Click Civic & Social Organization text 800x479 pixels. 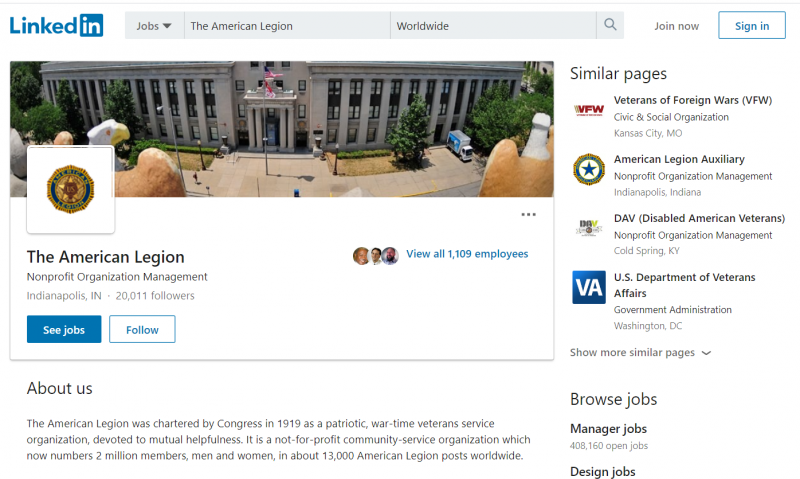(x=671, y=117)
